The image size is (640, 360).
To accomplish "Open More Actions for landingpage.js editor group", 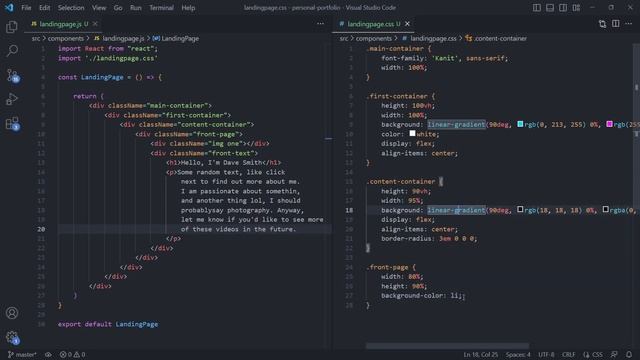I will [x=320, y=24].
